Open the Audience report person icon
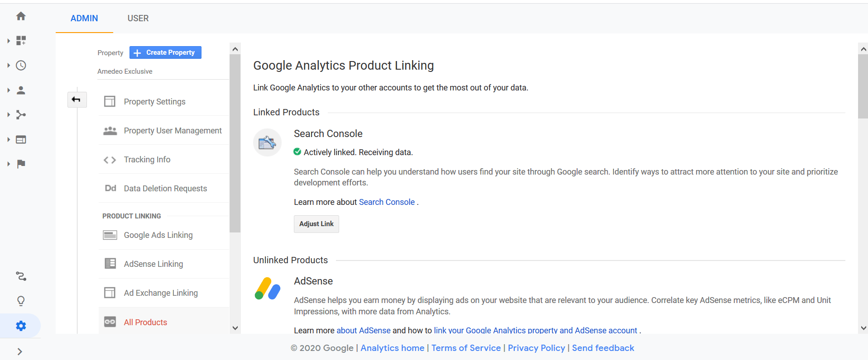This screenshot has width=868, height=360. 21,90
